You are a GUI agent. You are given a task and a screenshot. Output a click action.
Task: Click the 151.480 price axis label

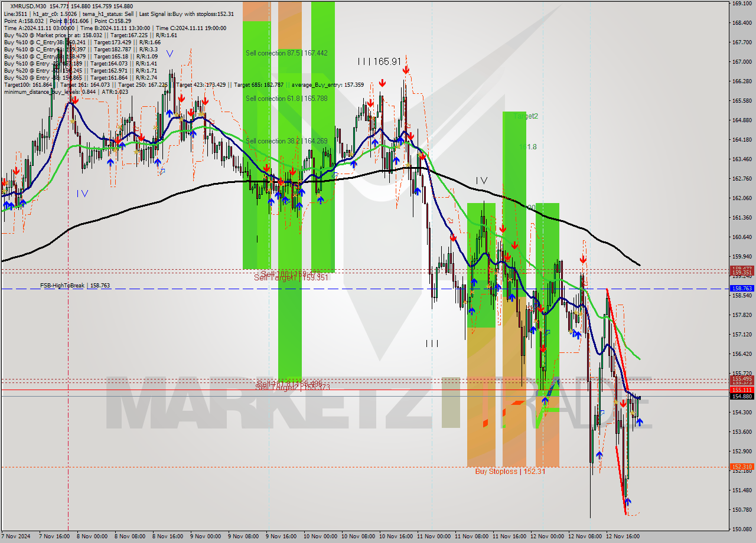pyautogui.click(x=742, y=490)
